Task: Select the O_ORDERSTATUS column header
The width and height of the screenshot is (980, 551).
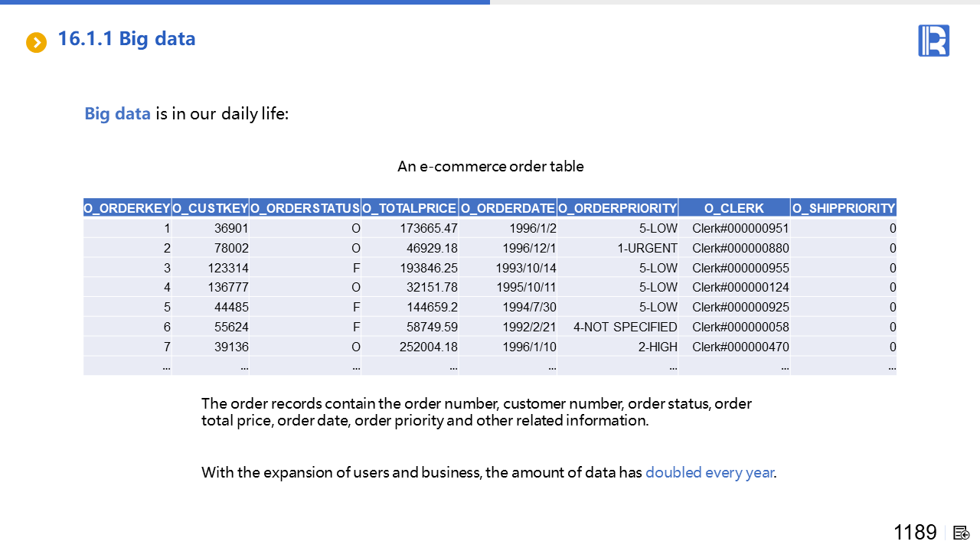Action: point(305,208)
